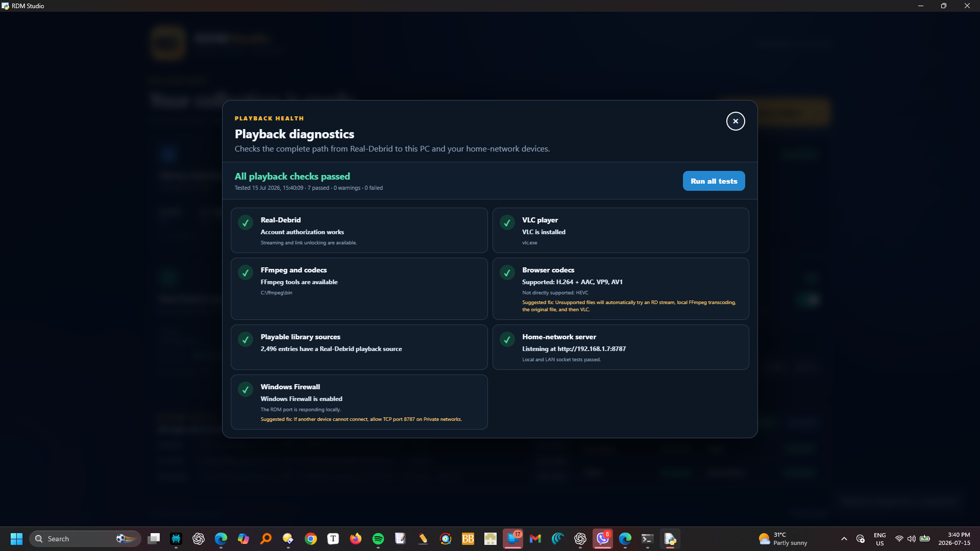Click 'Account authorization works' text
This screenshot has height=551, width=980.
(302, 232)
